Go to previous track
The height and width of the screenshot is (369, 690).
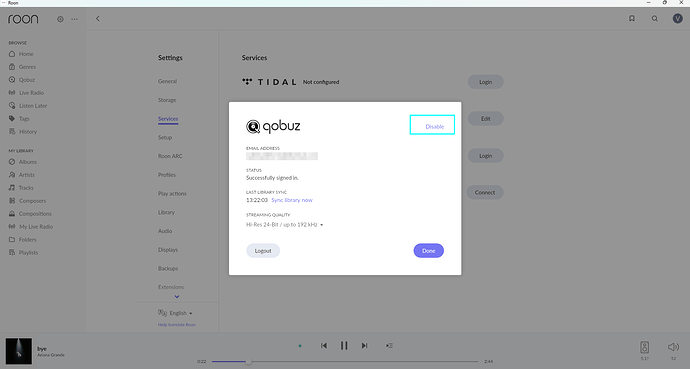coord(324,346)
